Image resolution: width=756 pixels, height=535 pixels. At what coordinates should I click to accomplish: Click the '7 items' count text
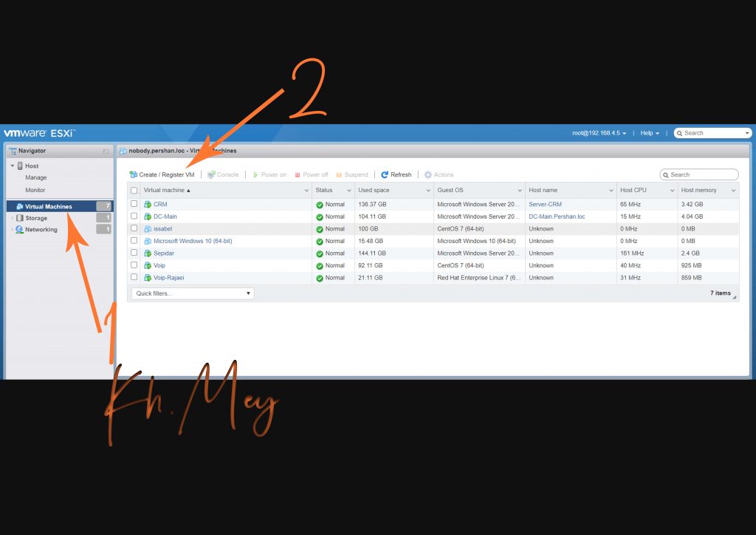pos(721,293)
